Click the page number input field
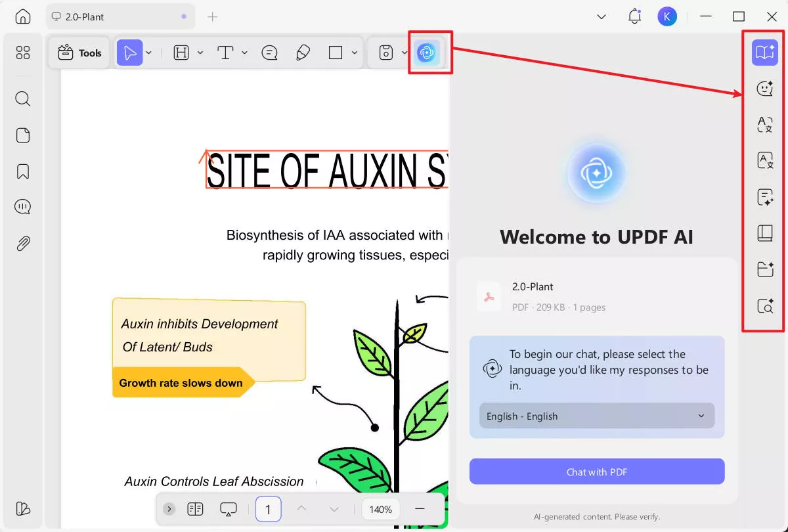Viewport: 788px width, 532px height. [x=268, y=509]
